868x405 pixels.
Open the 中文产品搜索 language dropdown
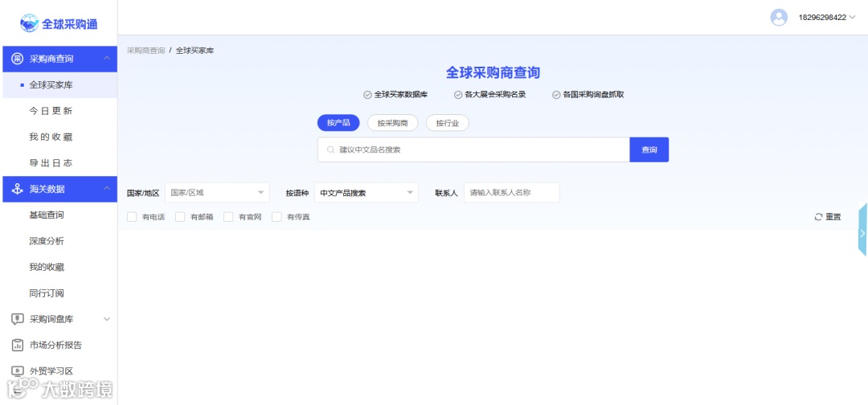coord(366,193)
